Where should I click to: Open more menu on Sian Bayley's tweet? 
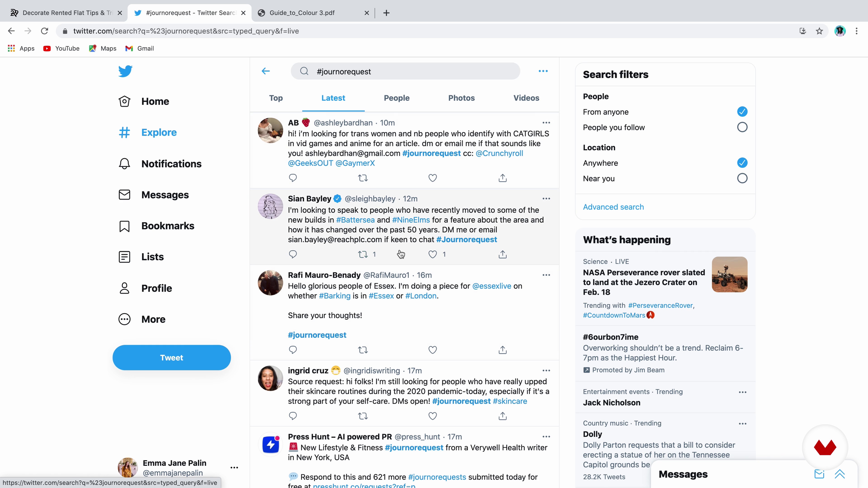[546, 199]
